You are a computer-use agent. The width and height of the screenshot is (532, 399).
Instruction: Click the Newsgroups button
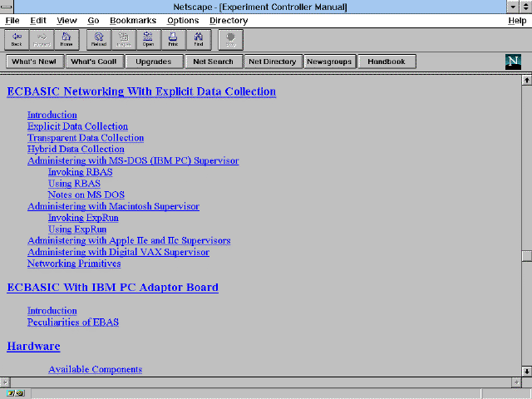[329, 62]
